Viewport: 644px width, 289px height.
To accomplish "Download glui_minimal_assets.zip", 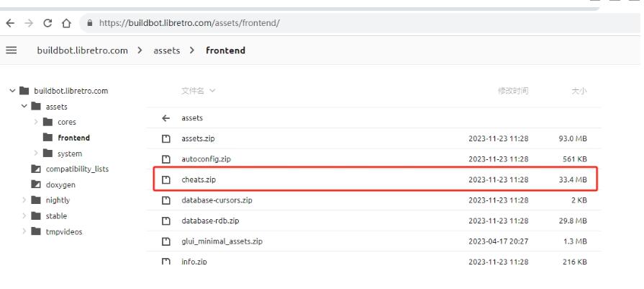I will [x=222, y=241].
